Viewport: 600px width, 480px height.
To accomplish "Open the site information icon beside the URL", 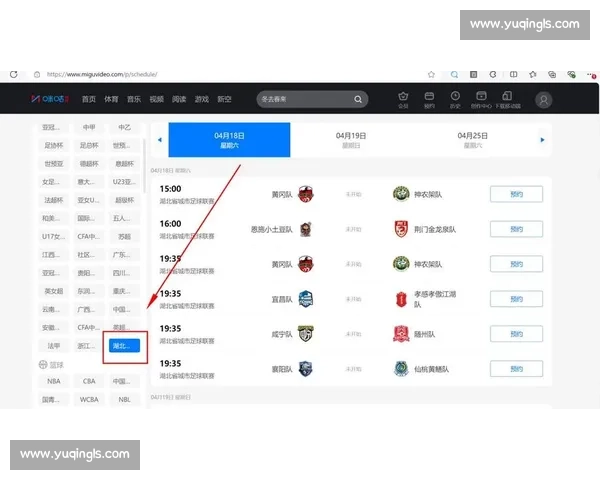I will coord(37,75).
